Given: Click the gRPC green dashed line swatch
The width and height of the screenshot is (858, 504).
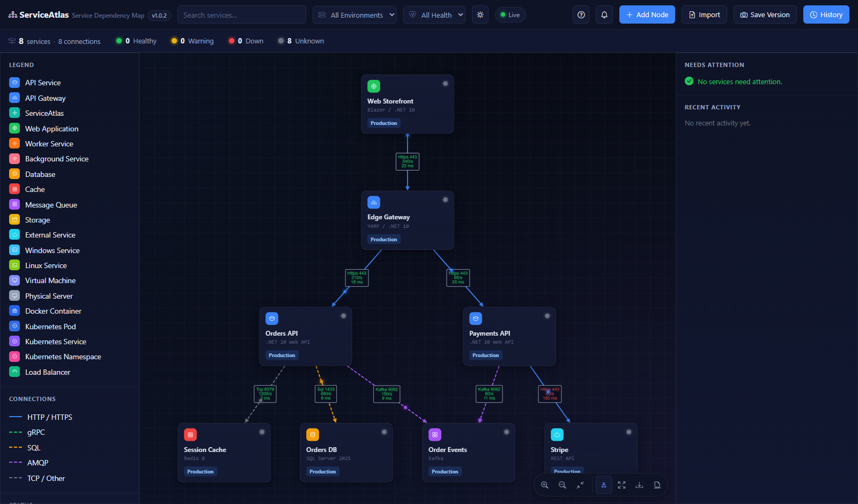Looking at the screenshot, I should (x=16, y=432).
